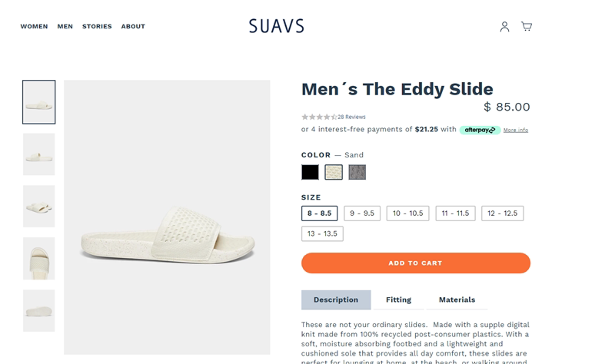Select size 8 - 8.5

pyautogui.click(x=319, y=213)
